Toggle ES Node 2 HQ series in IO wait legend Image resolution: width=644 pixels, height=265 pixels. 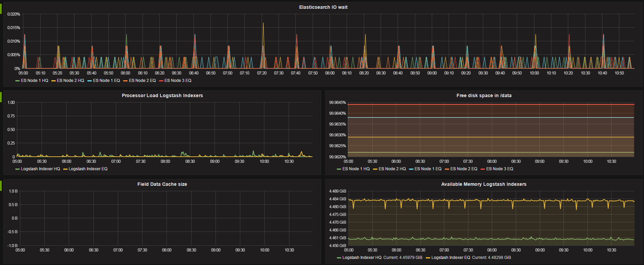(x=70, y=81)
